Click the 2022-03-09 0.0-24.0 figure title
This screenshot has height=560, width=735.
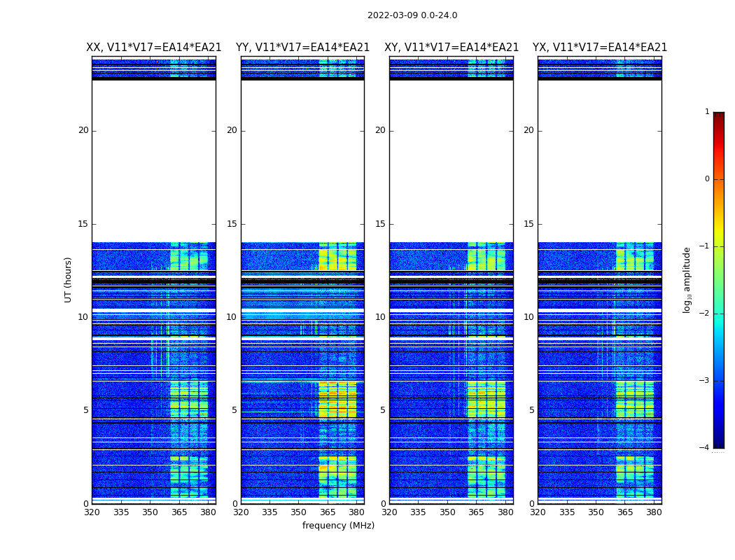point(412,15)
